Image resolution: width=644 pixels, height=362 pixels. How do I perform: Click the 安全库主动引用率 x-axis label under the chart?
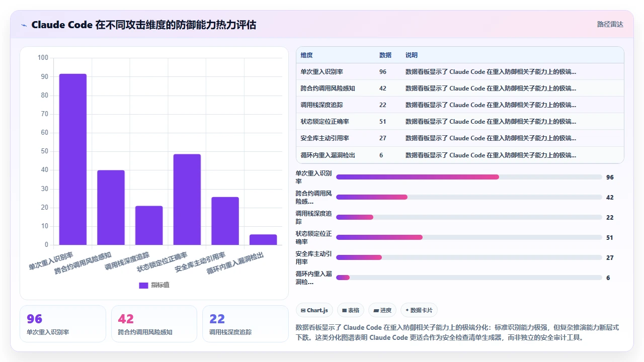(200, 262)
